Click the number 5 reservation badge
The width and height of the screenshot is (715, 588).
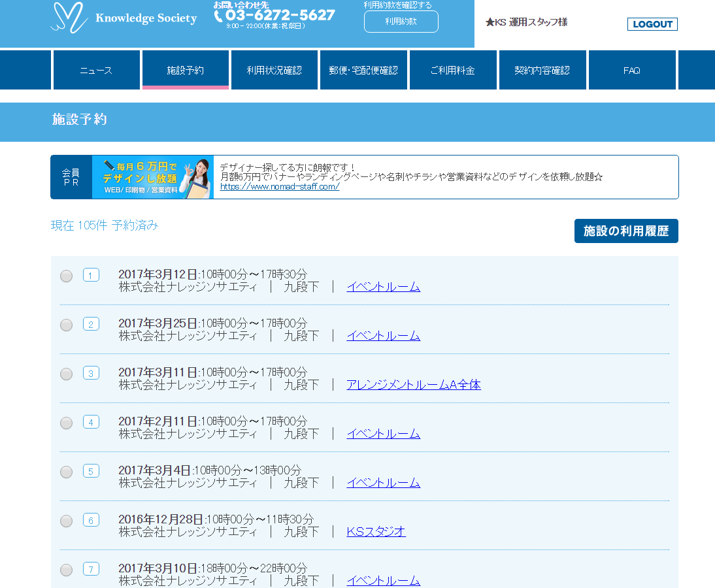point(91,471)
